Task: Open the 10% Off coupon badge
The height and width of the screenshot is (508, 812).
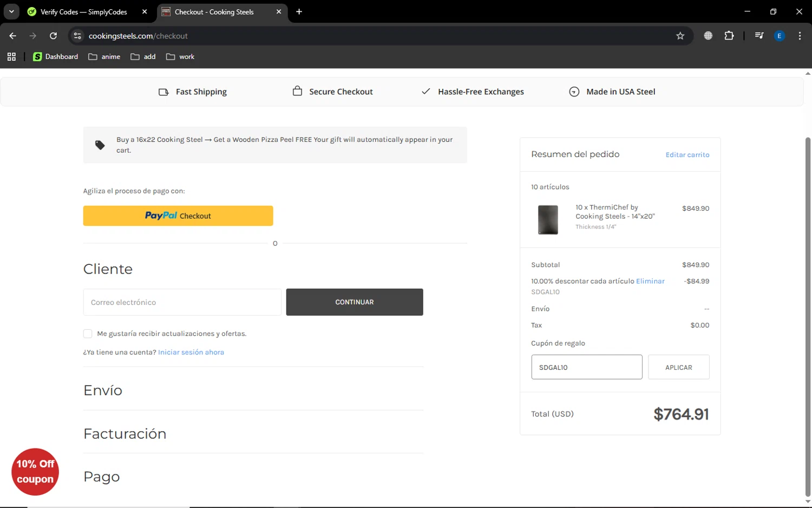Action: point(35,472)
